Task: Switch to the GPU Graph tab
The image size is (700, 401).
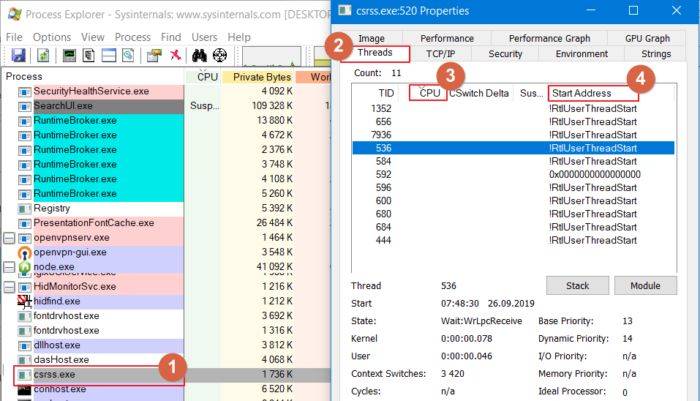Action: tap(647, 38)
